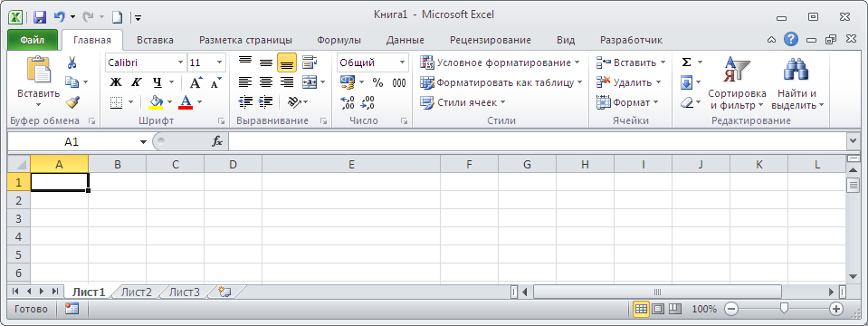Toggle Italic К formatting
This screenshot has width=868, height=326.
tap(136, 82)
